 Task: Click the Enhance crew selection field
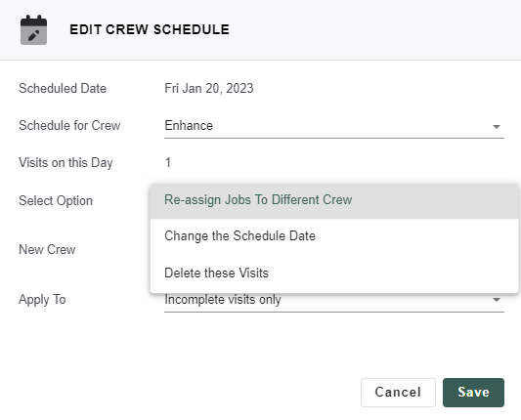click(x=334, y=126)
